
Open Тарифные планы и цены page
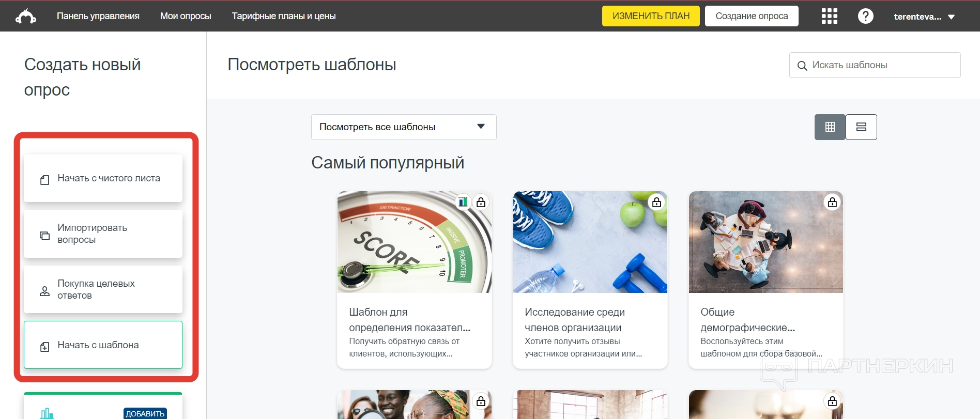[284, 16]
